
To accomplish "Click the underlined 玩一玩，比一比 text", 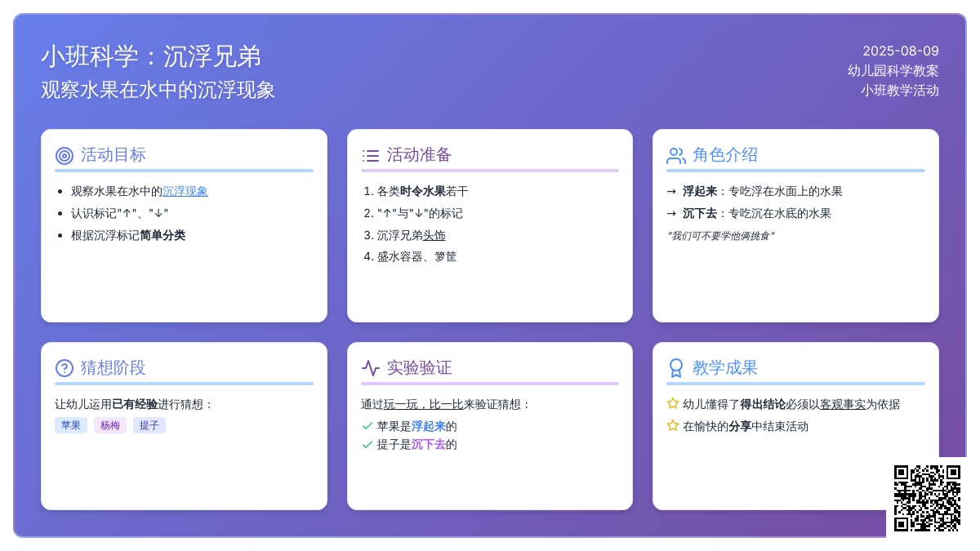I will tap(424, 404).
